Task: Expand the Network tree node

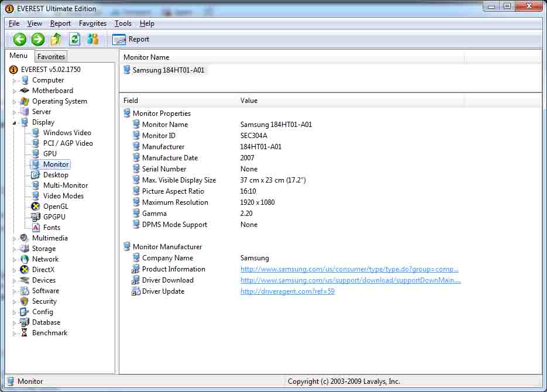Action: click(14, 260)
